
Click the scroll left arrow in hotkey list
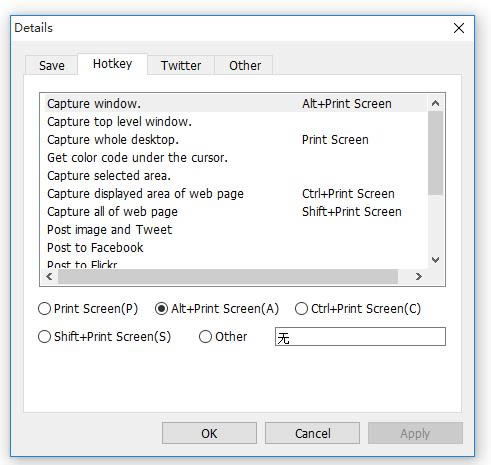point(49,276)
